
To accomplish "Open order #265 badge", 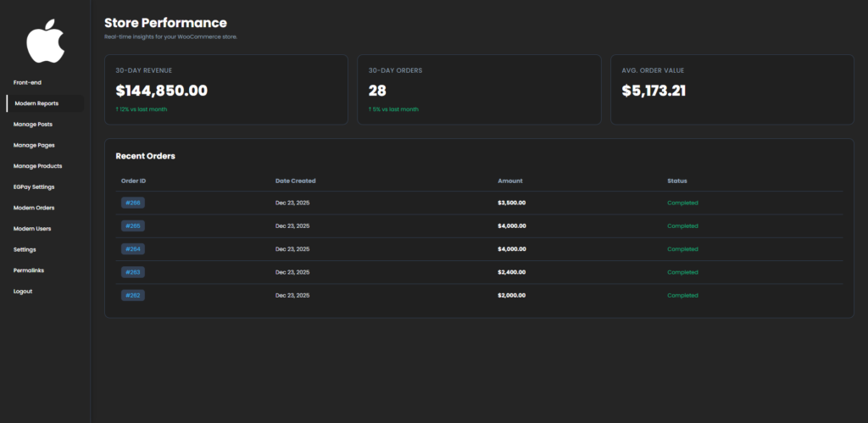I will pos(133,226).
